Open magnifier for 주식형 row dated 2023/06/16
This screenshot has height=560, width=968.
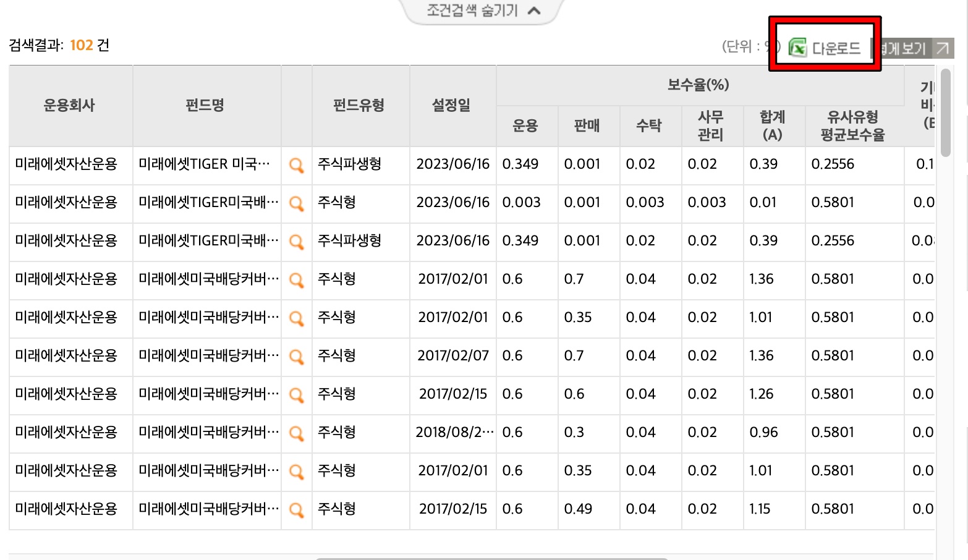[297, 203]
